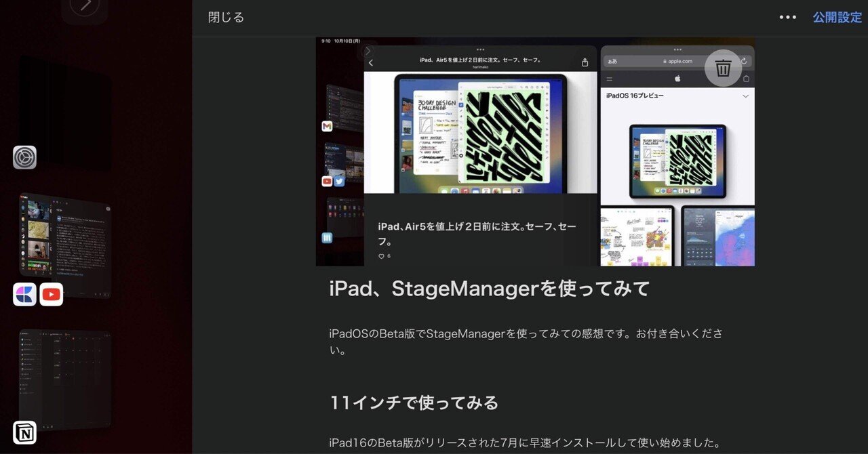
Task: Tap the back chevron in the article header image
Action: [370, 61]
